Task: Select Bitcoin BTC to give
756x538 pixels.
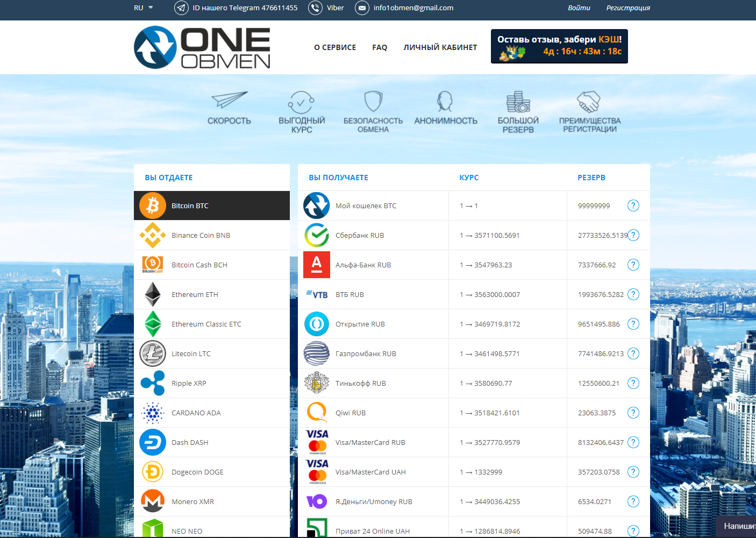Action: click(212, 206)
